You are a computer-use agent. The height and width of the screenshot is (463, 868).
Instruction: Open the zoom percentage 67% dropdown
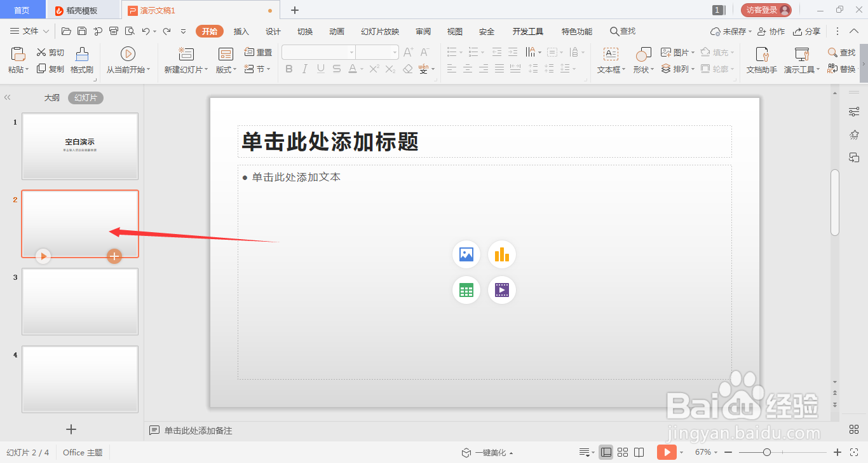tap(705, 452)
